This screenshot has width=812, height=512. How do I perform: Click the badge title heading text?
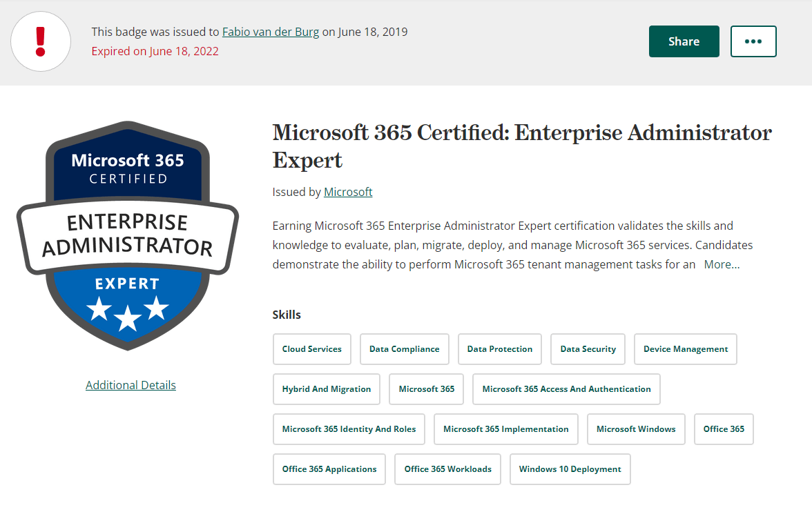[522, 146]
